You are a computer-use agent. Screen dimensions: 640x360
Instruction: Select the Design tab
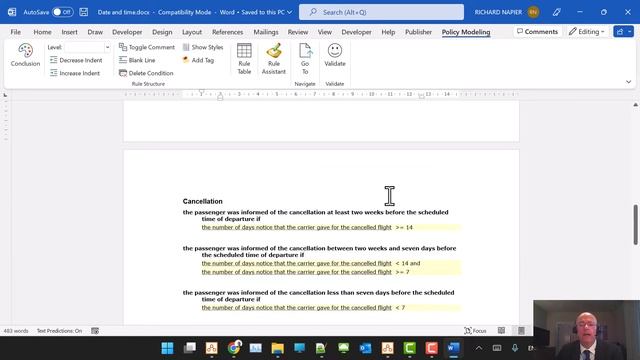(162, 32)
